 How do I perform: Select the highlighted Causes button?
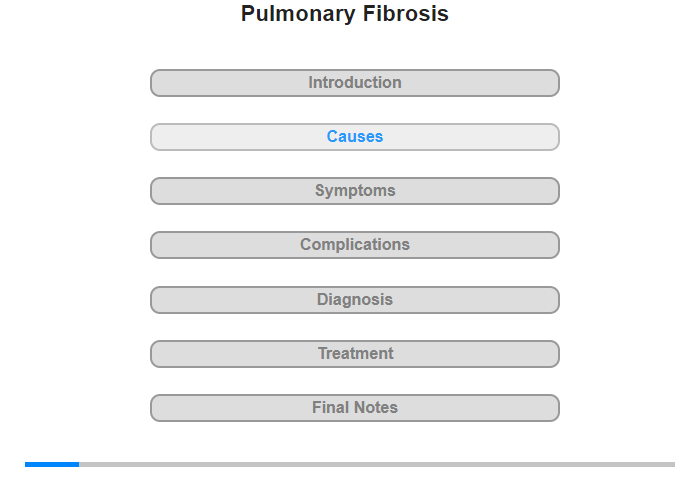click(355, 137)
